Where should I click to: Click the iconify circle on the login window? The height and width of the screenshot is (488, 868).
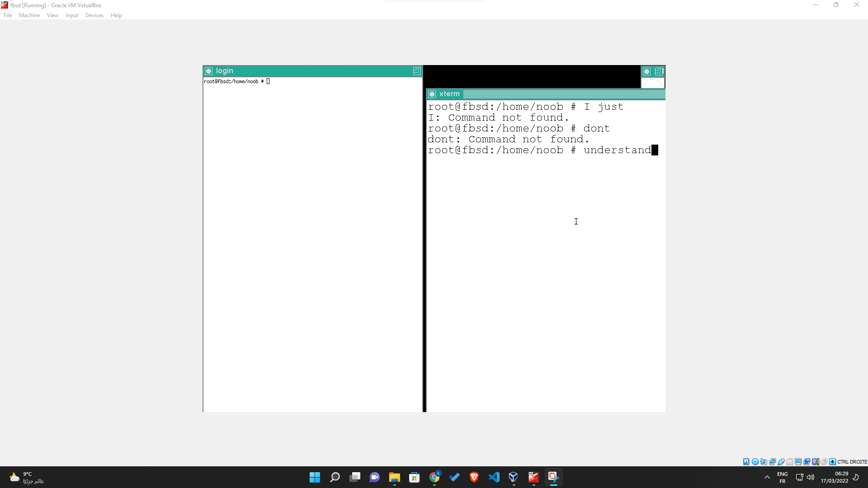(x=208, y=71)
